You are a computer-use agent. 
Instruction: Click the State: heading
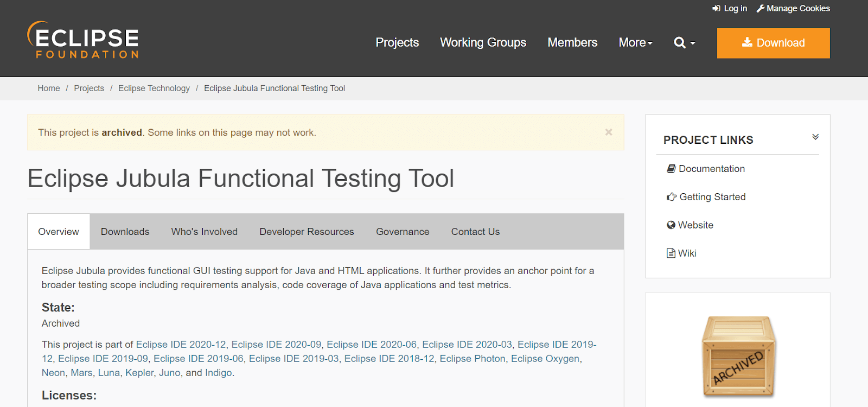(58, 308)
